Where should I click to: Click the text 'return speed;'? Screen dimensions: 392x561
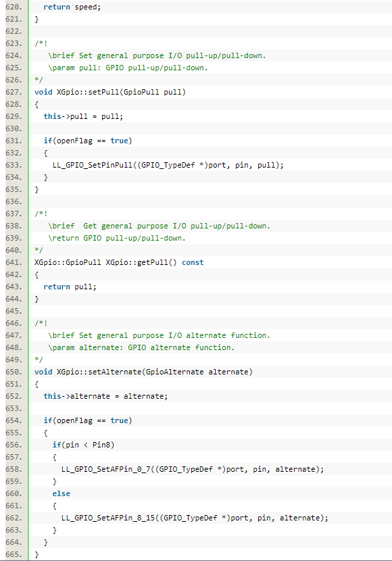coord(72,7)
